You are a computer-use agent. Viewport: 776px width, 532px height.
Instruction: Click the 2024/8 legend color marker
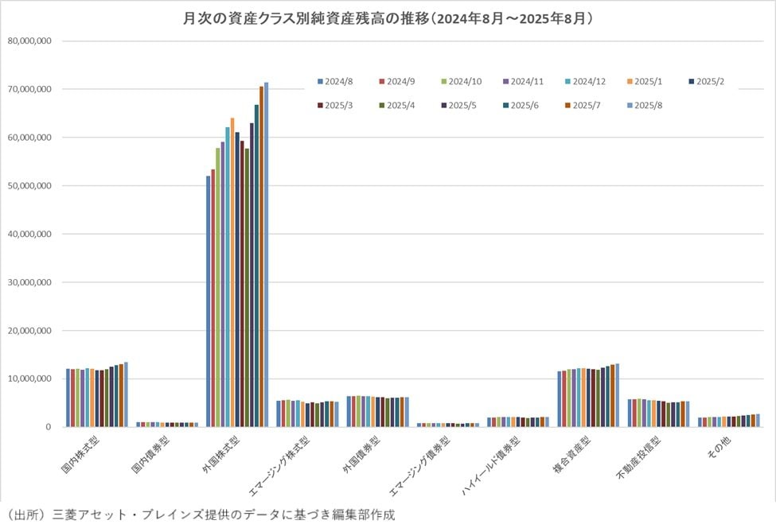point(319,81)
